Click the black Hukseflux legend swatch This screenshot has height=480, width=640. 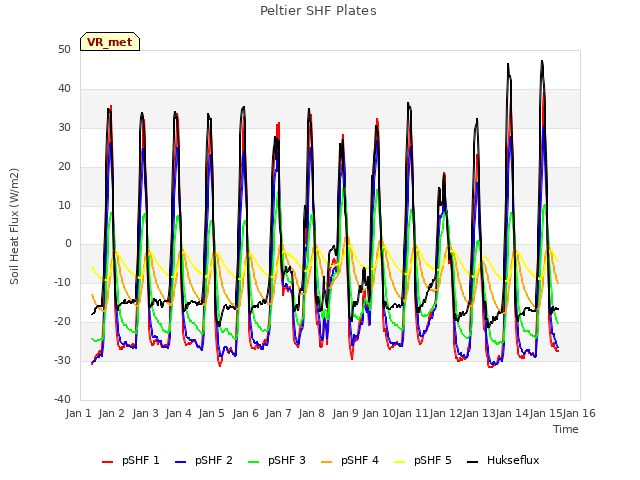coord(472,462)
